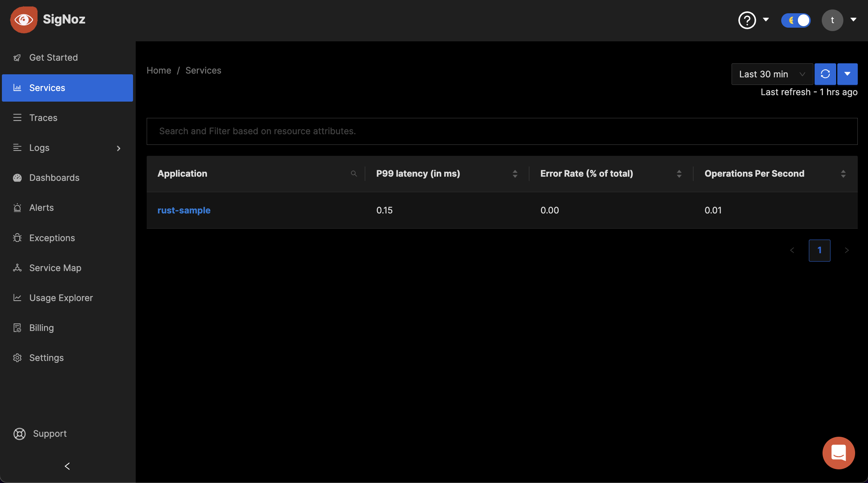Click the Logs lines icon
Screen dimensions: 868x483
click(x=17, y=148)
